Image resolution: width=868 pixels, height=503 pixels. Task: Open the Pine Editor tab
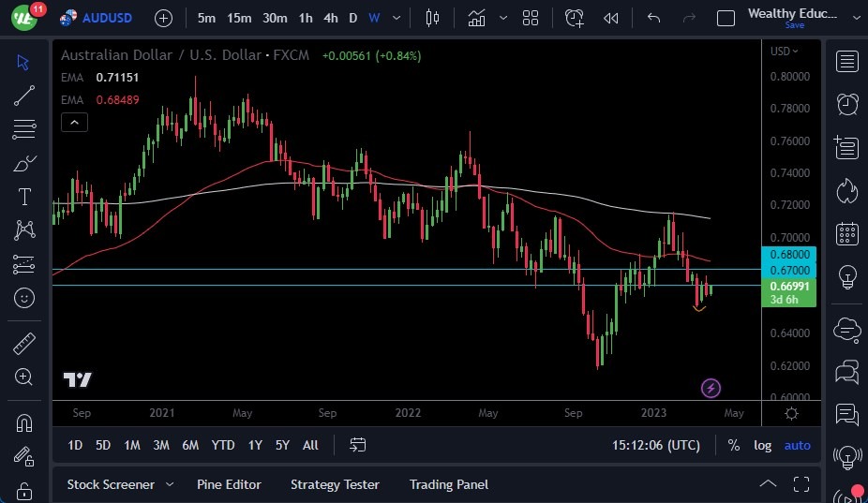[229, 484]
